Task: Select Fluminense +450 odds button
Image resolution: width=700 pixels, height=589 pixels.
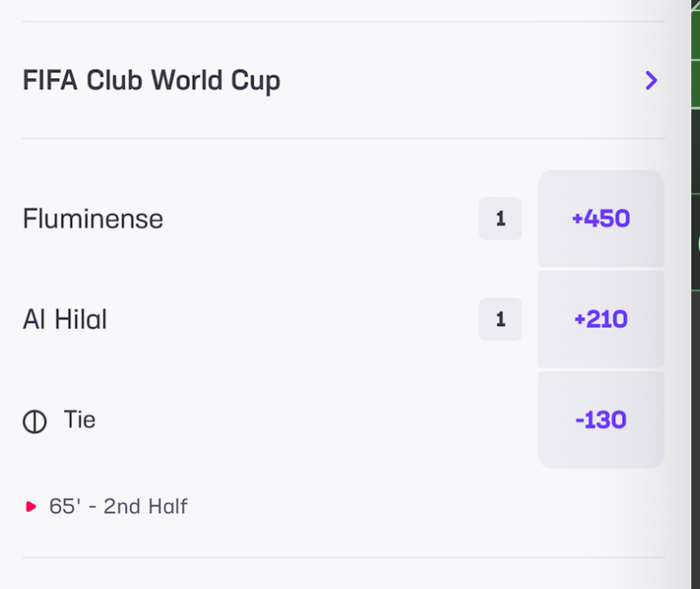Action: click(601, 218)
